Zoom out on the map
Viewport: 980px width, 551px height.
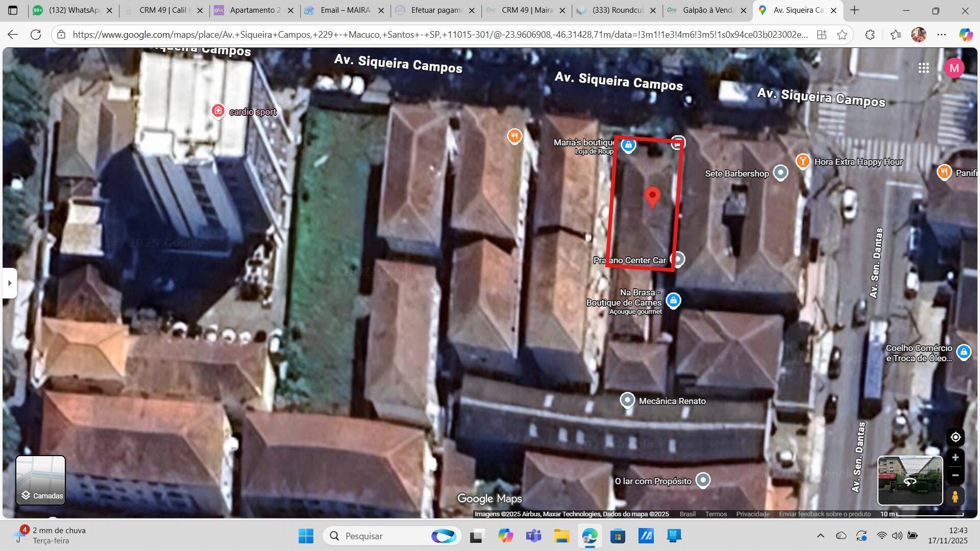coord(955,475)
